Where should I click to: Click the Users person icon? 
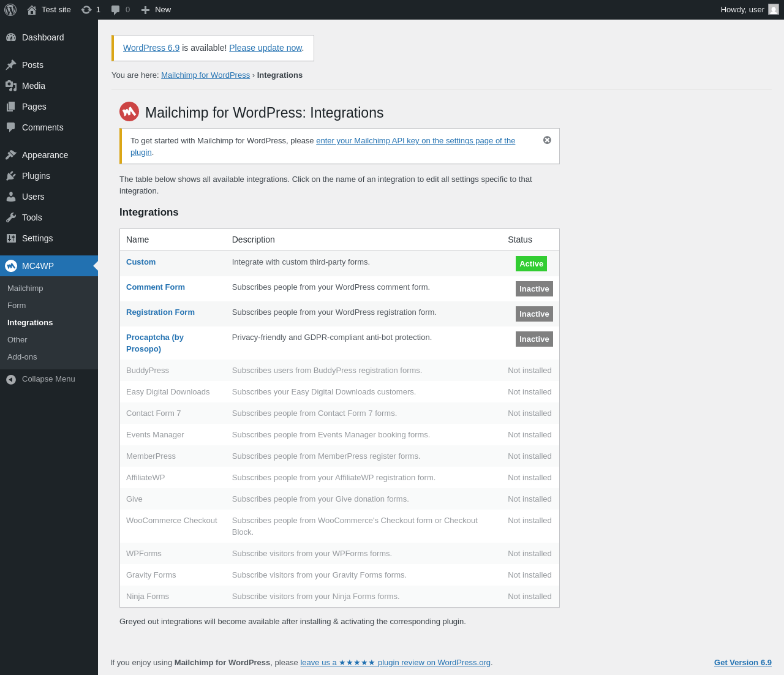[11, 197]
